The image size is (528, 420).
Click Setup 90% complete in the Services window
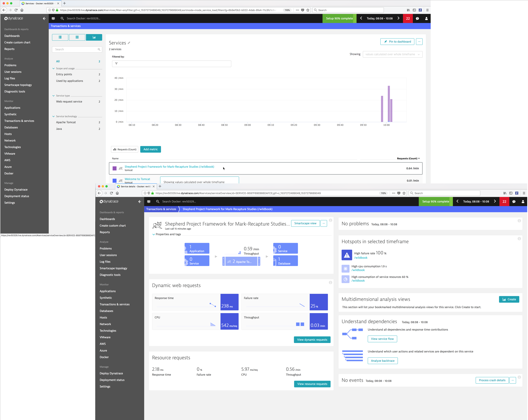click(339, 18)
